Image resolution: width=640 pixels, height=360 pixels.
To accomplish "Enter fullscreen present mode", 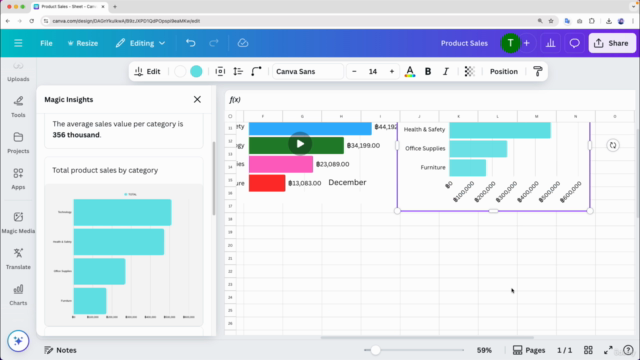I will coord(608,350).
